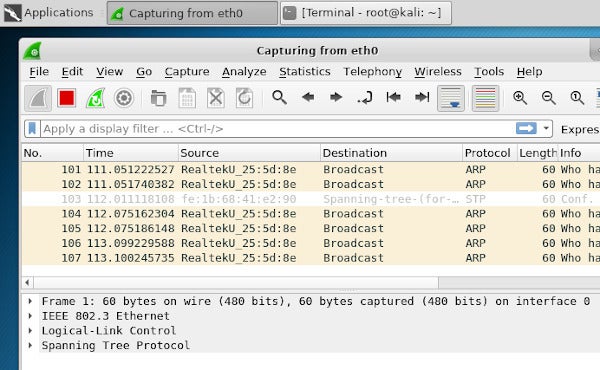Open Find packet magnifier icon
The height and width of the screenshot is (370, 600).
pos(279,98)
